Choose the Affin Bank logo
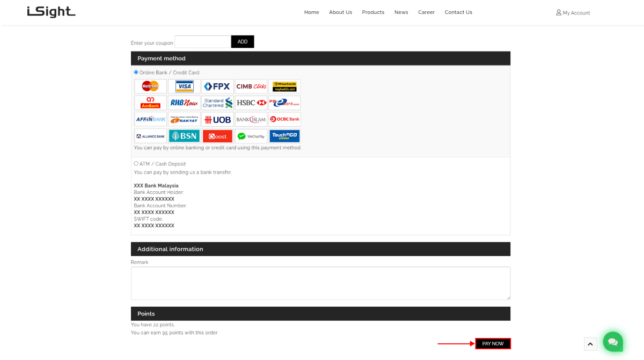 150,119
